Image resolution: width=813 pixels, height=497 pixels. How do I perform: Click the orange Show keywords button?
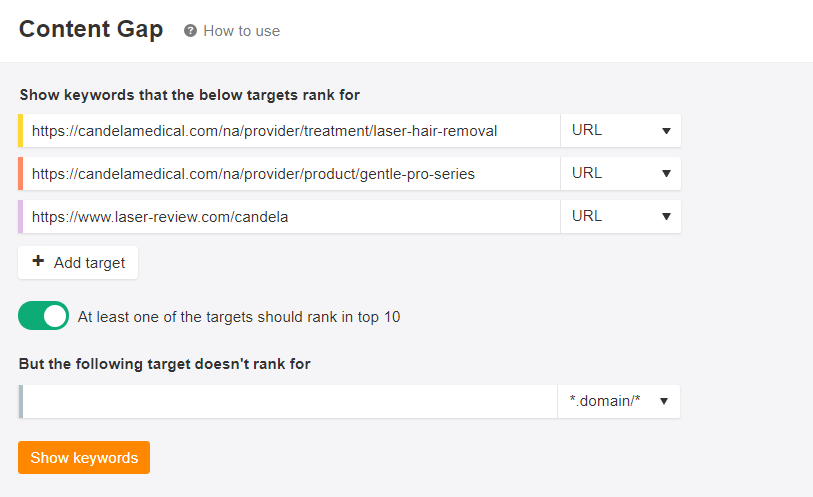[84, 457]
